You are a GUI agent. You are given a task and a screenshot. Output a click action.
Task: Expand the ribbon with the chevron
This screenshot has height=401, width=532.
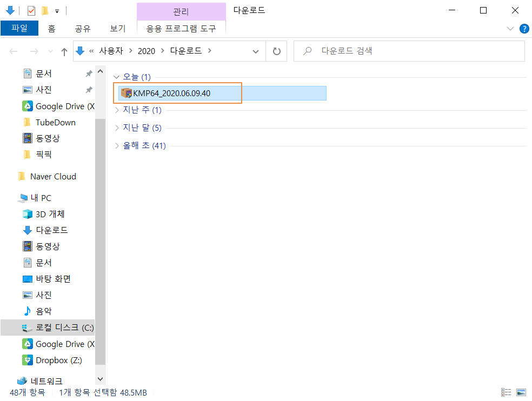point(510,29)
